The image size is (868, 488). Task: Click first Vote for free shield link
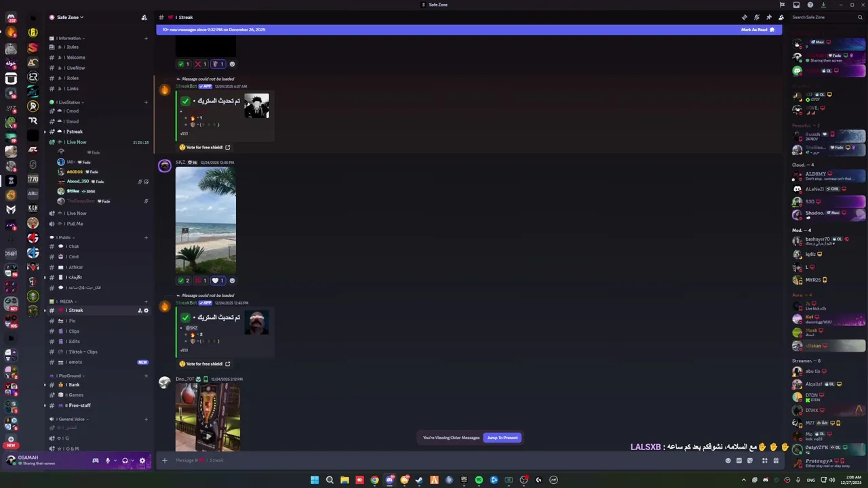point(204,147)
